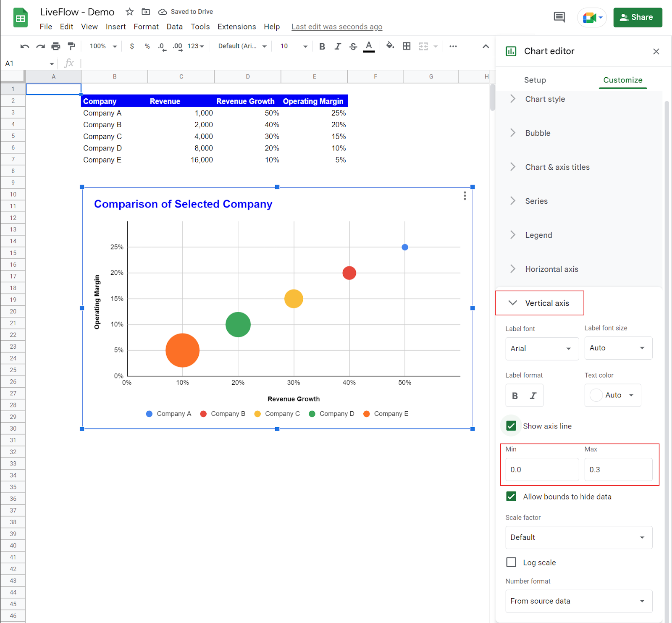Open the Insert menu
Image resolution: width=672 pixels, height=623 pixels.
[x=115, y=26]
